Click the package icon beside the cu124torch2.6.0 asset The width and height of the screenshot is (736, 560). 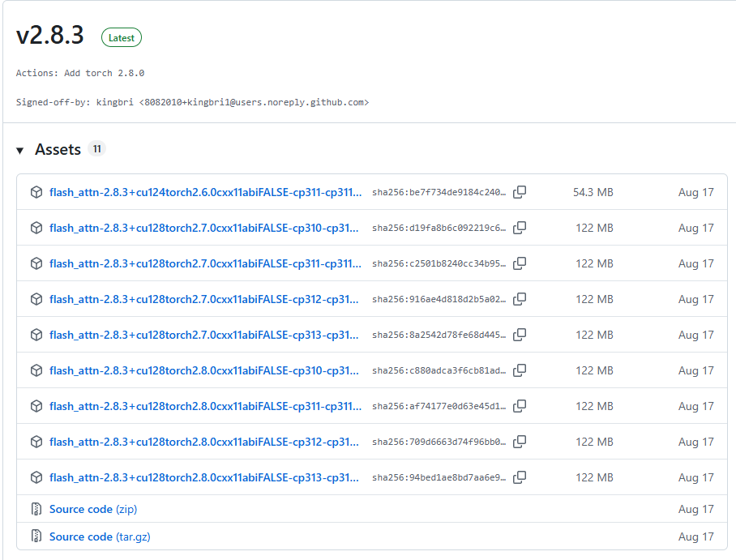point(36,192)
